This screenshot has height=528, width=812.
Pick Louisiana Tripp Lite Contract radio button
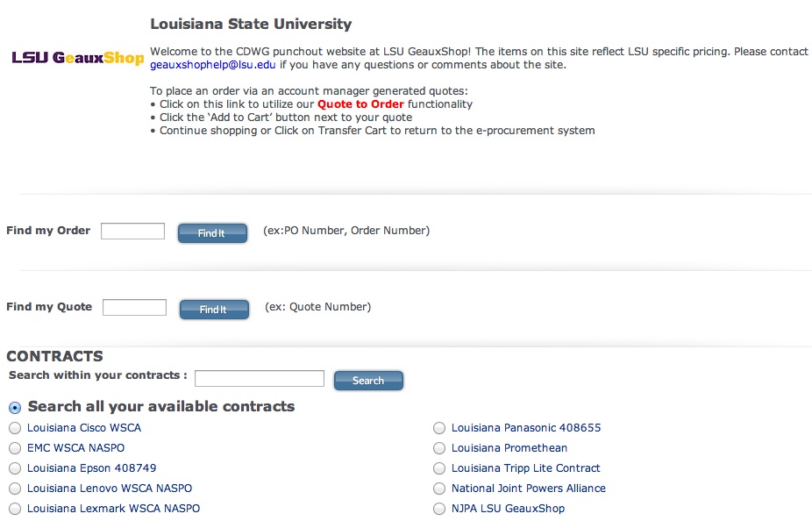[439, 468]
